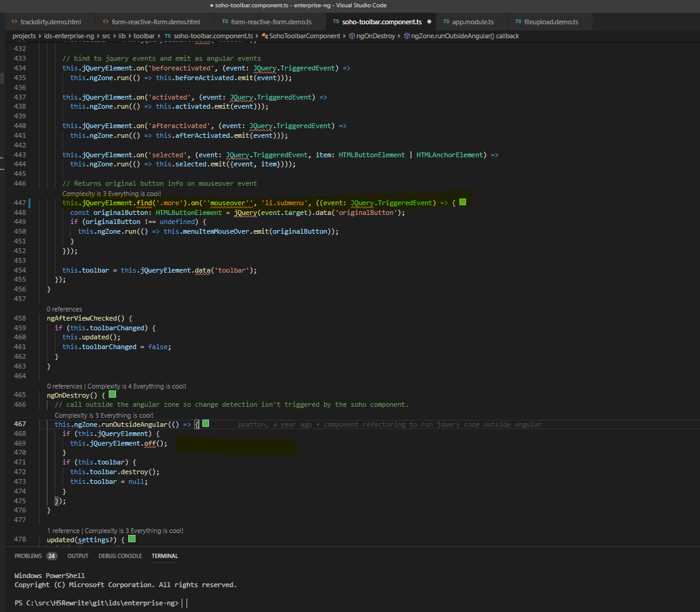The width and height of the screenshot is (700, 612).
Task: Switch to the fileupload.demo.ts tab
Action: point(547,21)
